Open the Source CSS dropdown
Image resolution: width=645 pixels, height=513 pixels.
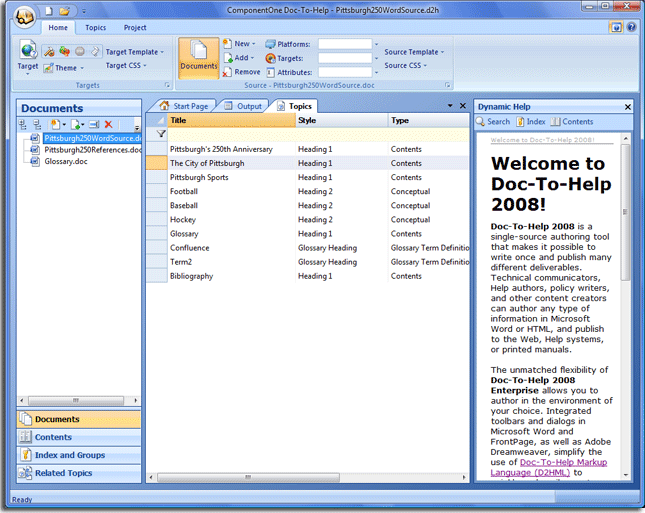(406, 65)
